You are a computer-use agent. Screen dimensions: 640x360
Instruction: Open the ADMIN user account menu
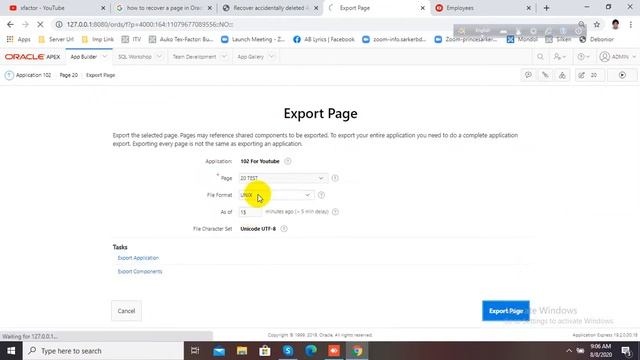tap(617, 57)
